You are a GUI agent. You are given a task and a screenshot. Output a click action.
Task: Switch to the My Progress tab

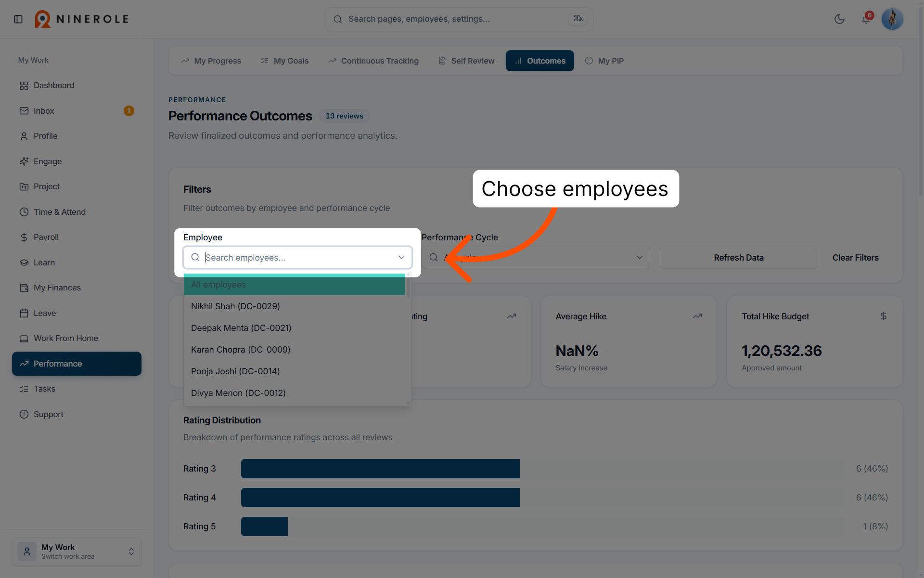click(x=211, y=61)
